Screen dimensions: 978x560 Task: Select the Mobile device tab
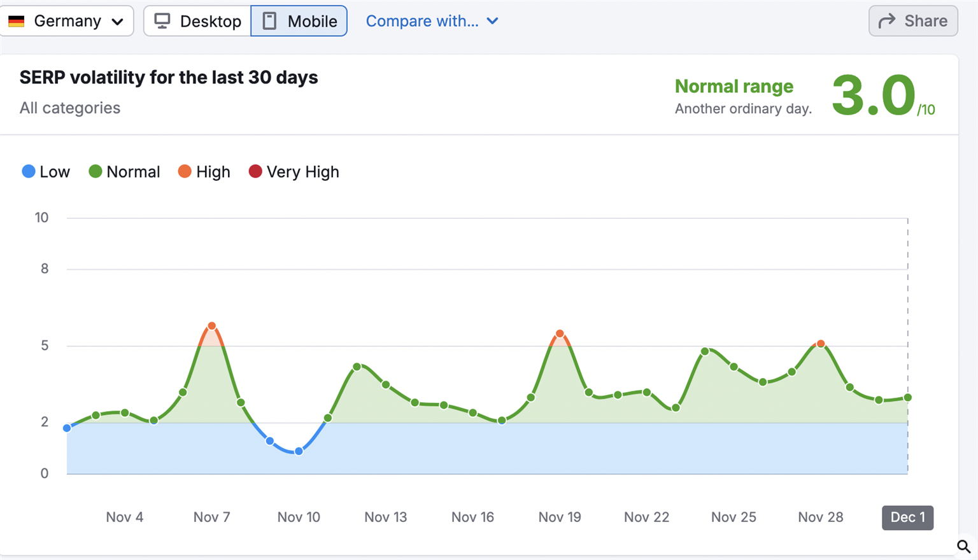click(299, 21)
